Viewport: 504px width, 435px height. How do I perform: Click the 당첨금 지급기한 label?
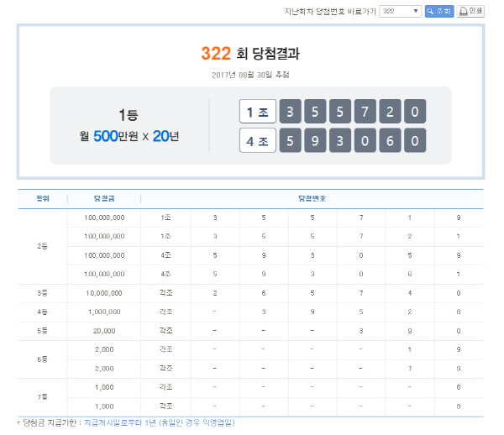click(50, 422)
